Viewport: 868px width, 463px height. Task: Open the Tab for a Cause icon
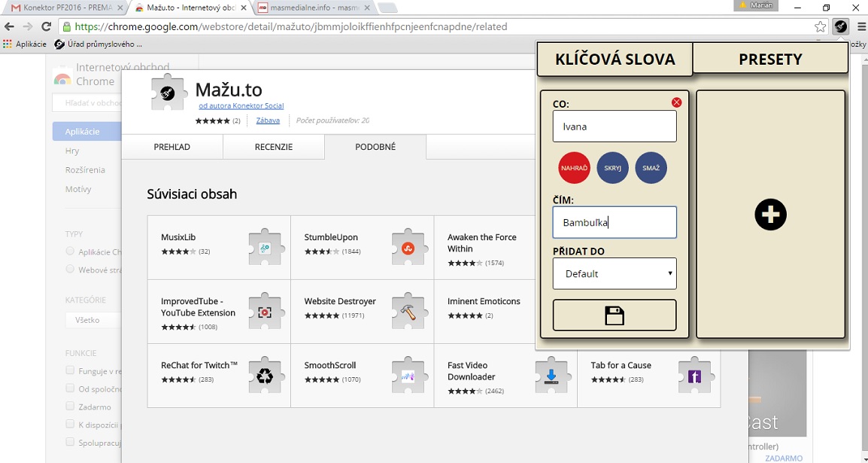click(x=693, y=376)
